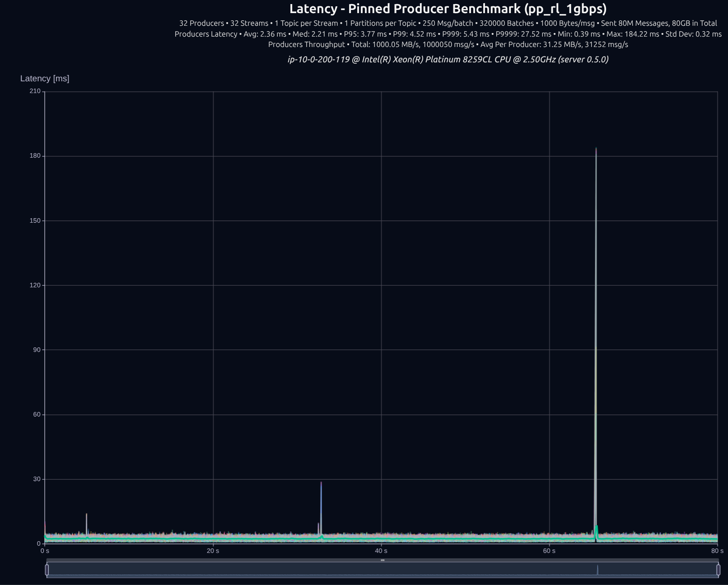Screen dimensions: 728x585
Task: Click the top of the spike near 33 seconds
Action: [x=321, y=483]
